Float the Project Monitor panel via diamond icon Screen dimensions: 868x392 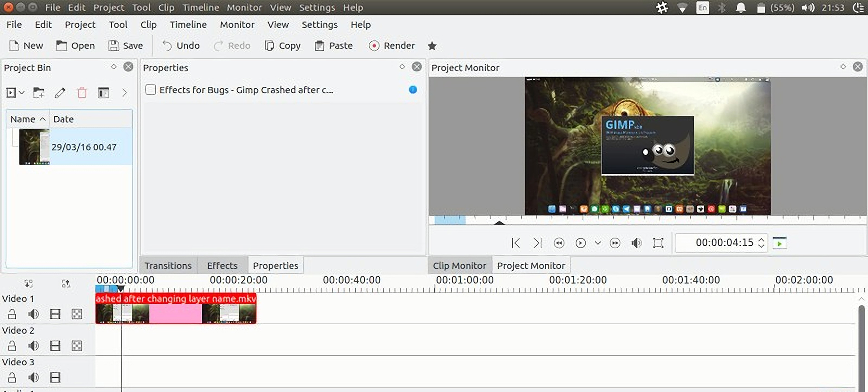843,67
